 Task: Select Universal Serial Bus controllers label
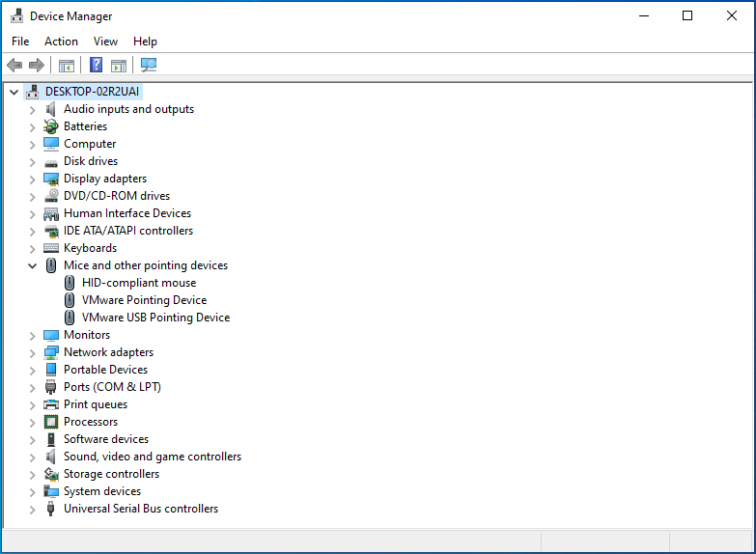141,509
